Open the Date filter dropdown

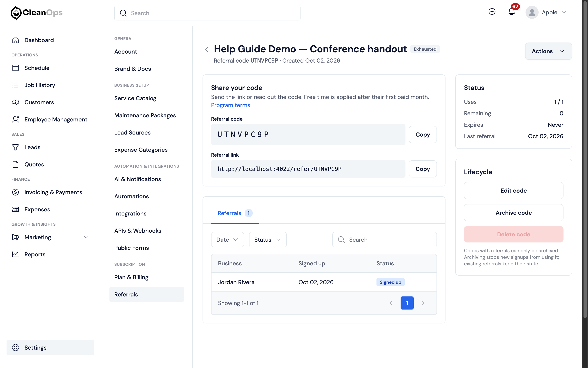(227, 239)
